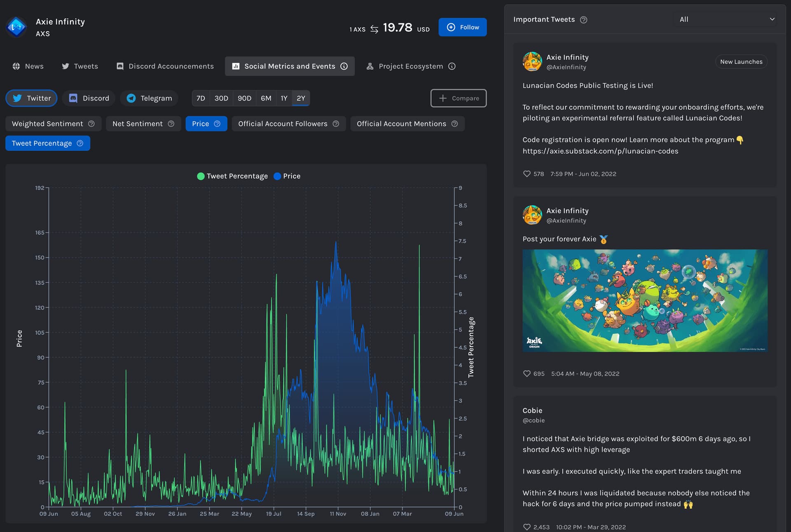Open the Discord Announcements tab

coord(165,66)
